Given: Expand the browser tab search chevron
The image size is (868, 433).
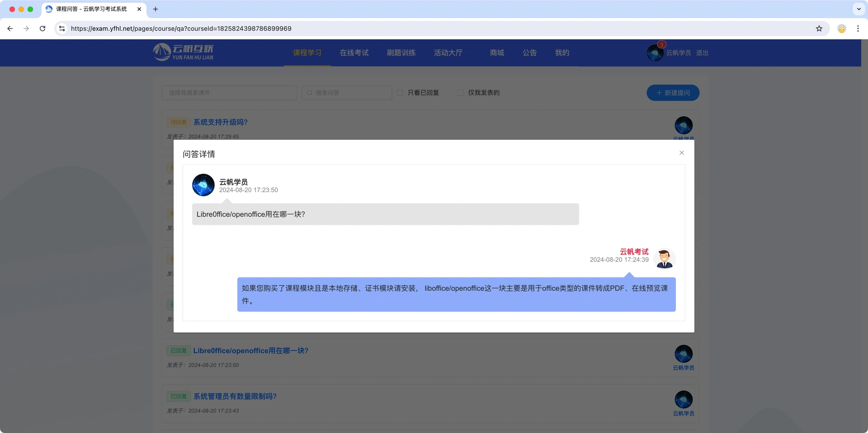Looking at the screenshot, I should click(859, 9).
